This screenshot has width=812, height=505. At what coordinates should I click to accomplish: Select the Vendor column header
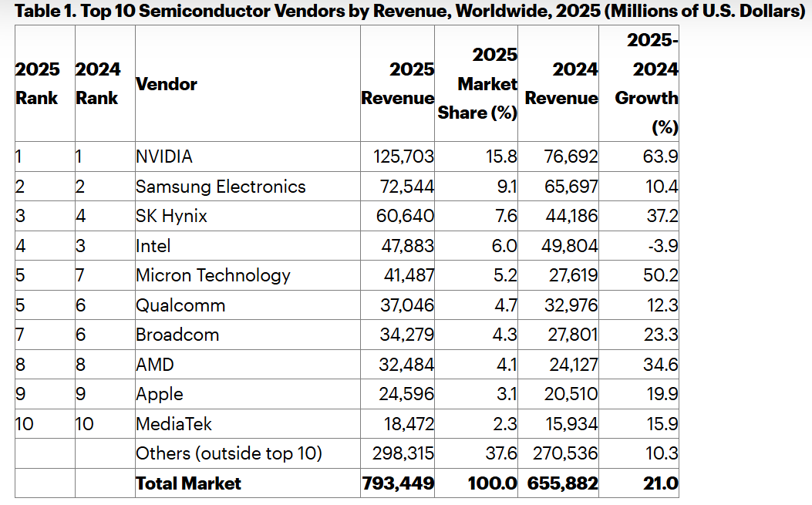pyautogui.click(x=167, y=84)
